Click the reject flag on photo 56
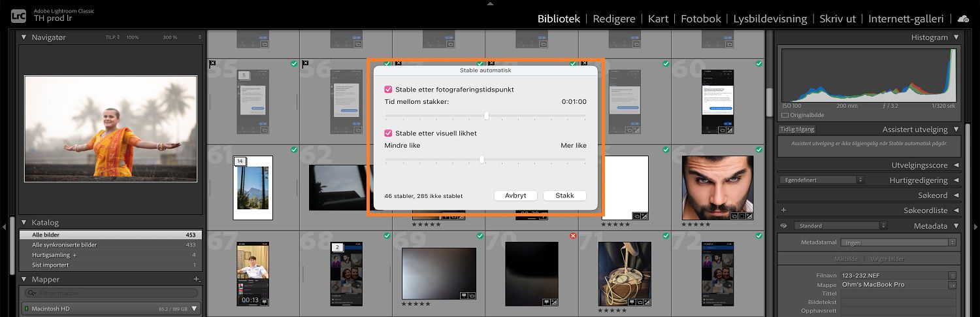 pos(305,63)
